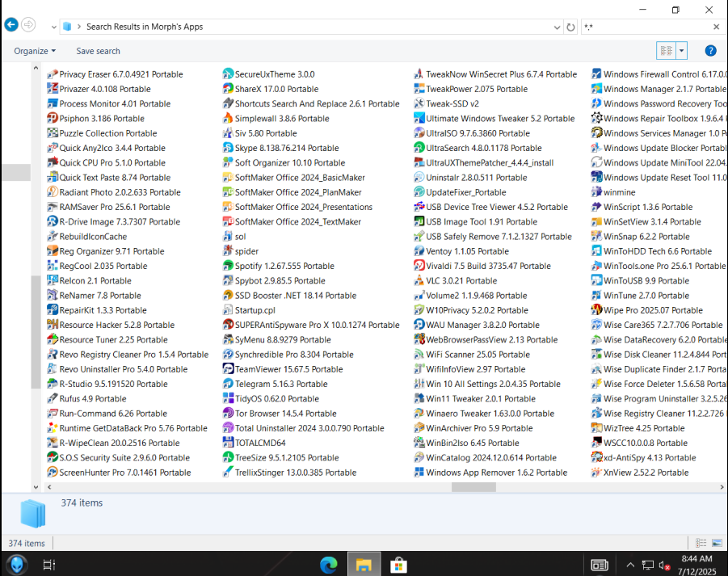The image size is (728, 576).
Task: Select the UltraISO 9.7.6.3860 Portable icon
Action: 419,133
